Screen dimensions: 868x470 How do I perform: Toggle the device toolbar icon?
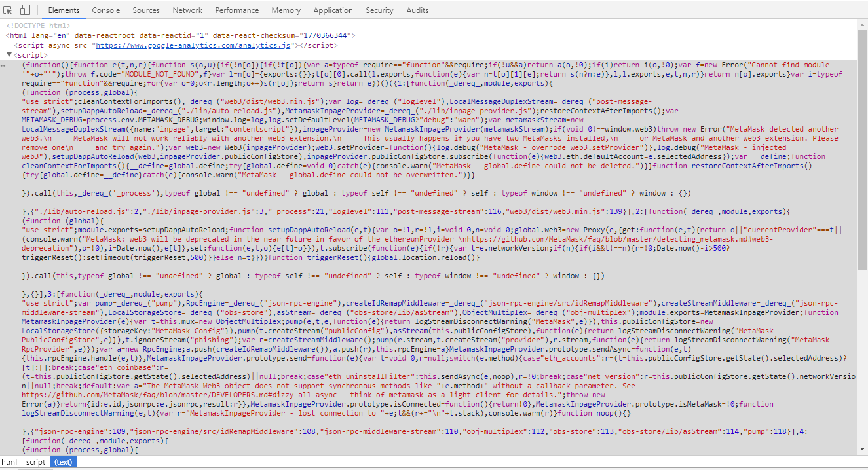[x=25, y=10]
